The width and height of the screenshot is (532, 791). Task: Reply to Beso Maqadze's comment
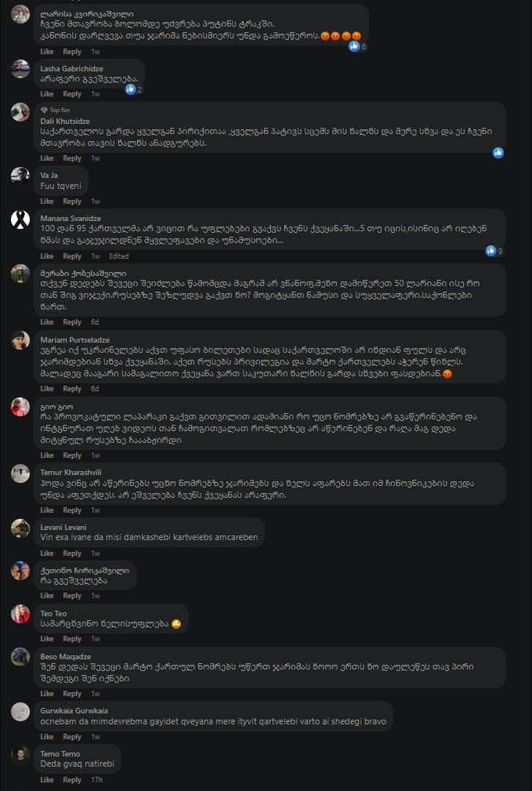tap(72, 694)
